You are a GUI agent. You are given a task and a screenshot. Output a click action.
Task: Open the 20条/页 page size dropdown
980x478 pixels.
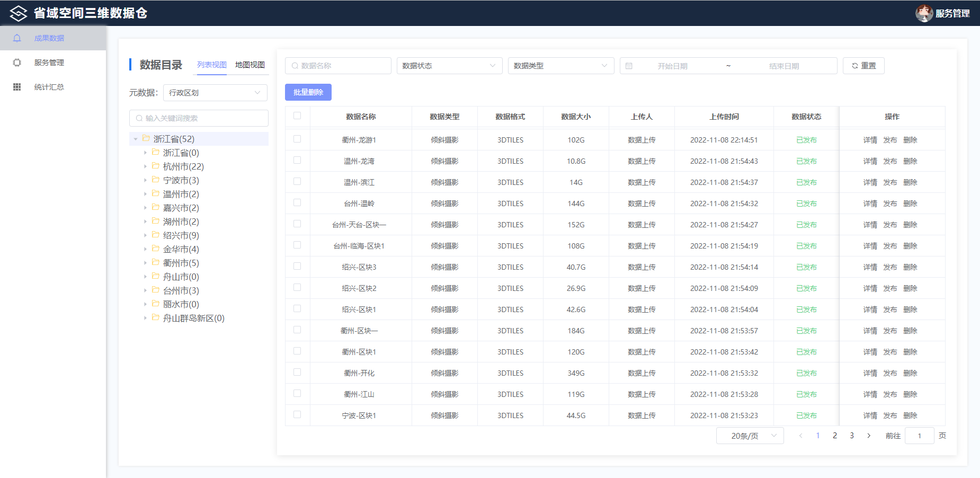[750, 436]
